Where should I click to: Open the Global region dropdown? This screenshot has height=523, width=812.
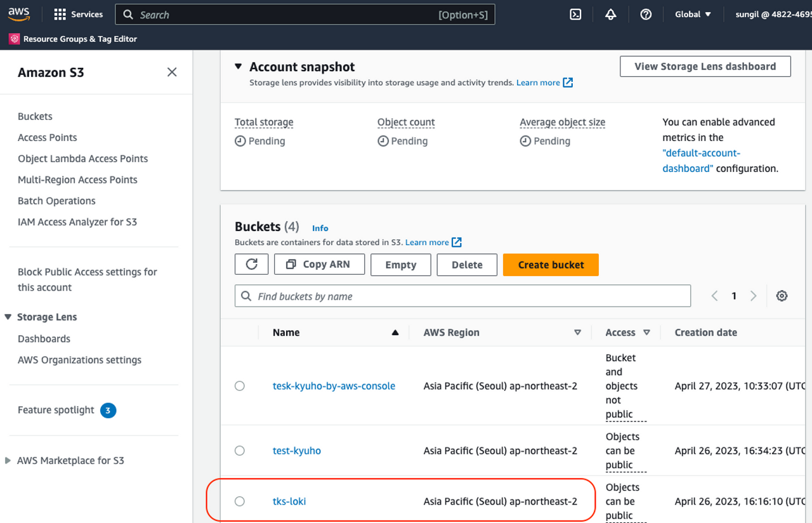point(693,15)
